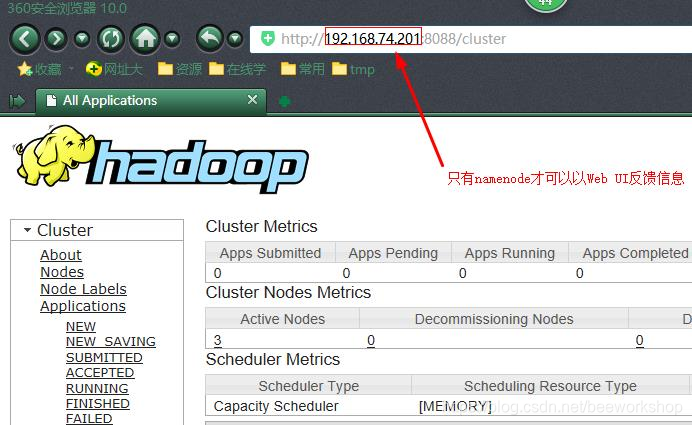The width and height of the screenshot is (692, 425).
Task: Open the 常用 bookmark folder
Action: pyautogui.click(x=303, y=69)
